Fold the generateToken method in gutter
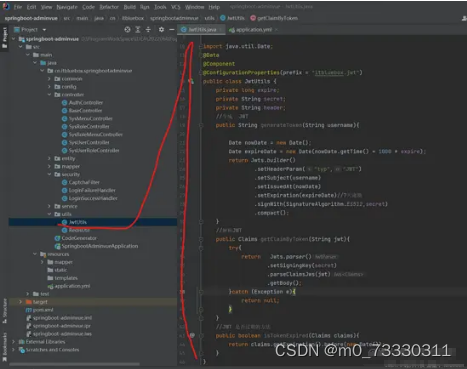The width and height of the screenshot is (467, 369). (201, 125)
